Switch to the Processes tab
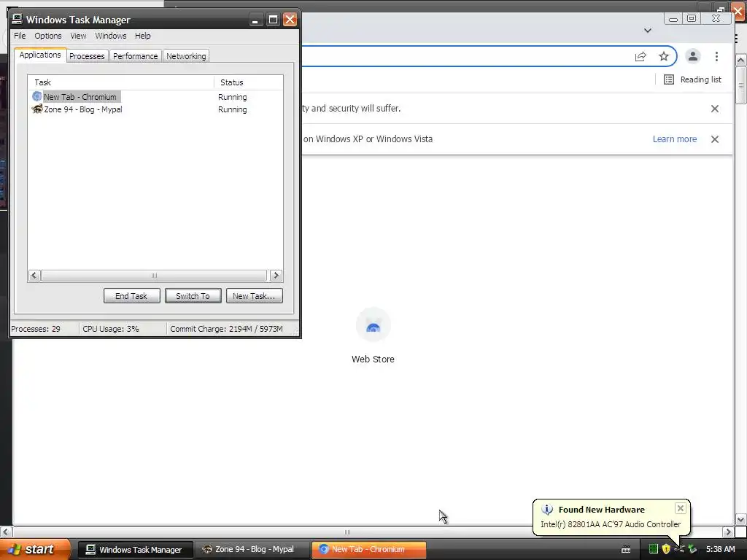The width and height of the screenshot is (747, 560). click(x=87, y=56)
